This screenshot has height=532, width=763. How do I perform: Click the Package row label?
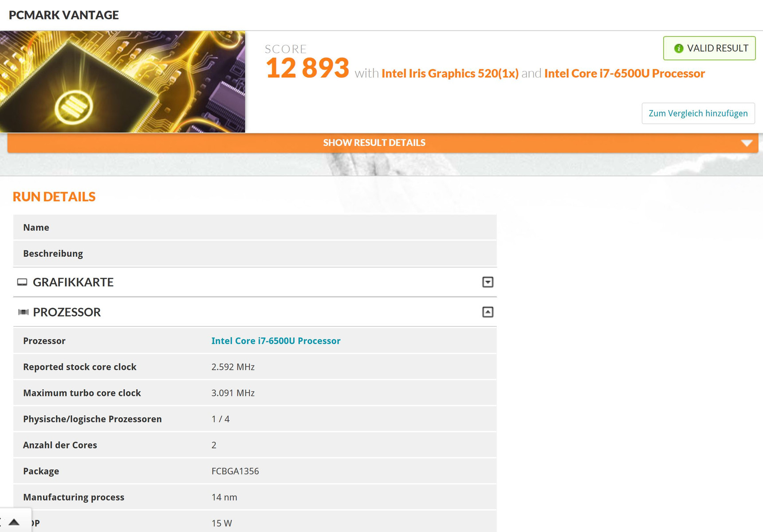tap(41, 471)
